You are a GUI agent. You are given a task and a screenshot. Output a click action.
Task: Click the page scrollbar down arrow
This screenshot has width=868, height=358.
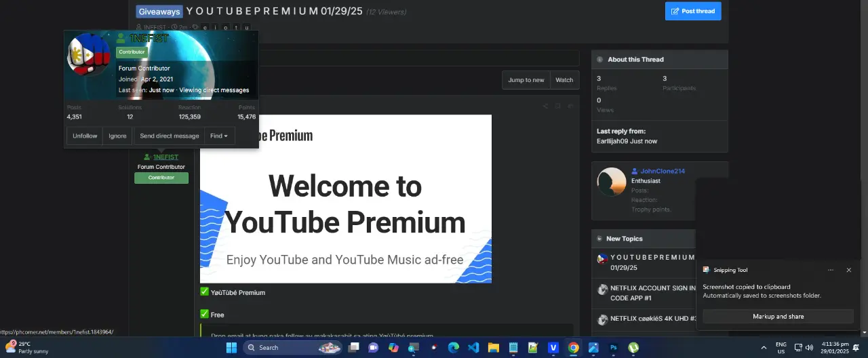[x=864, y=332]
